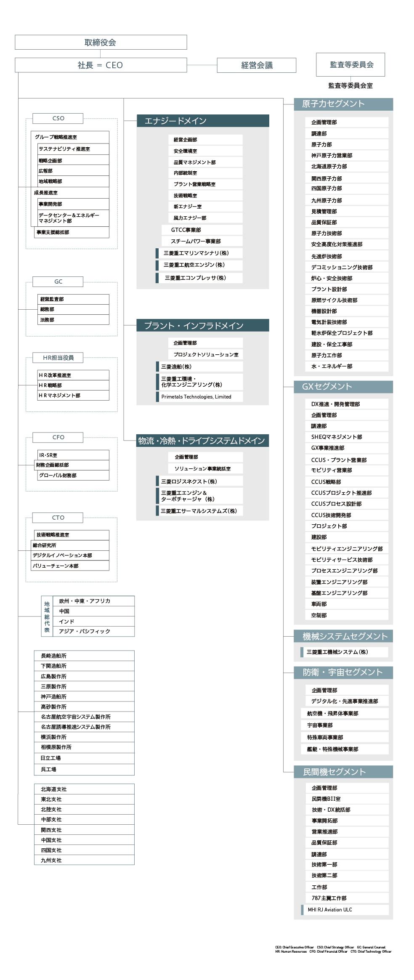Select the 監査等委員会 box
414x980 pixels.
(x=350, y=64)
